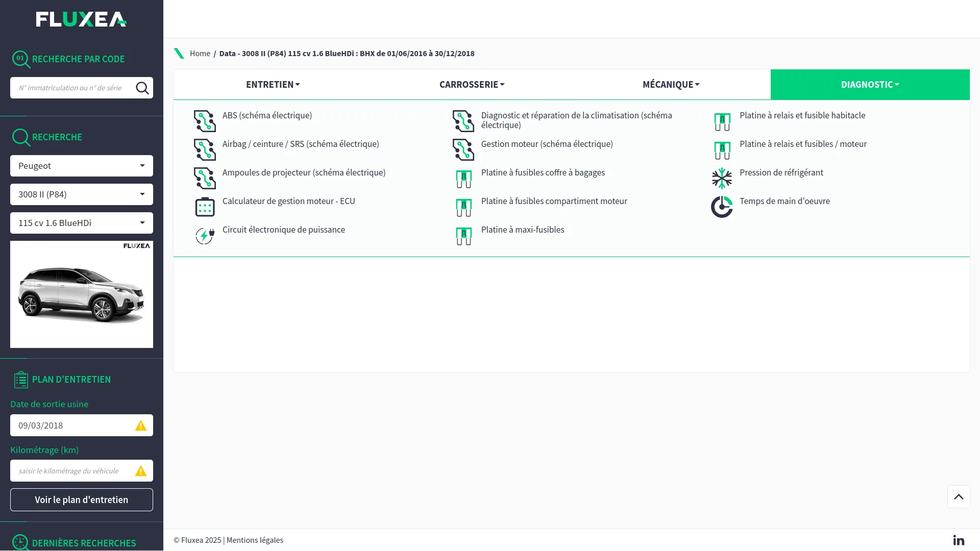Click the Airbag / ceinture / SRS circuit icon
The height and width of the screenshot is (551, 980).
click(205, 149)
